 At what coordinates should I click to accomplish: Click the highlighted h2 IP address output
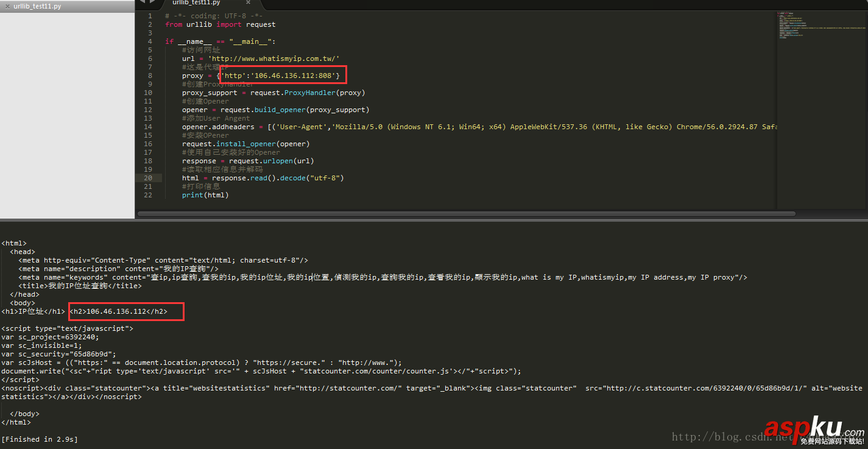[x=125, y=311]
